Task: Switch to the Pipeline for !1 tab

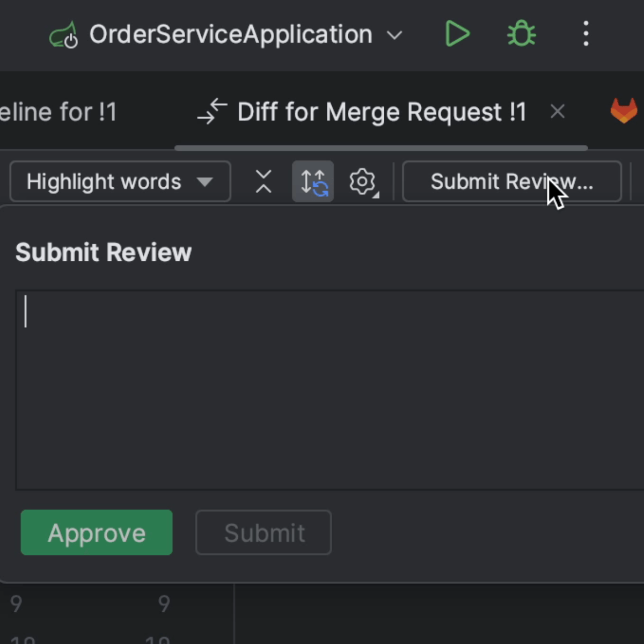Action: click(x=58, y=111)
